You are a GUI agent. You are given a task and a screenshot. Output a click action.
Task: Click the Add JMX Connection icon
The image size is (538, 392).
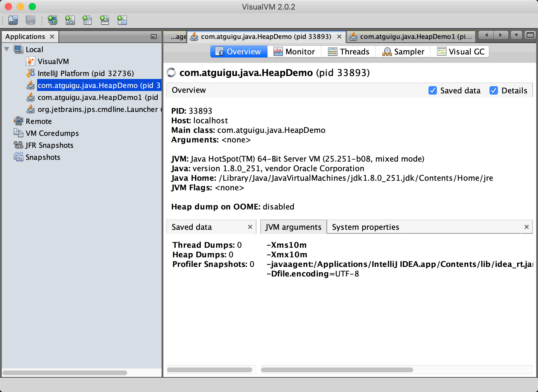point(70,20)
